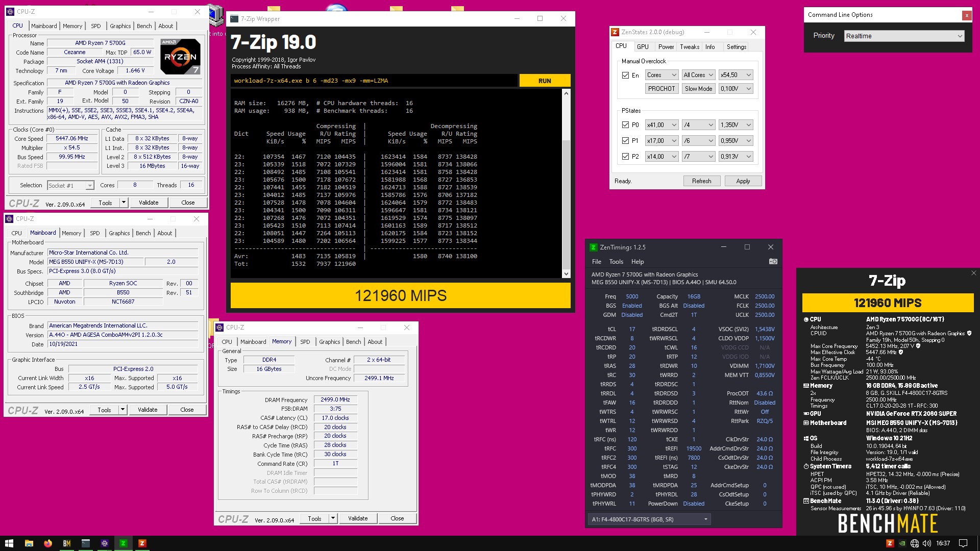The height and width of the screenshot is (551, 980).
Task: Switch to the Tweaks tab in ZenStates
Action: (x=689, y=46)
